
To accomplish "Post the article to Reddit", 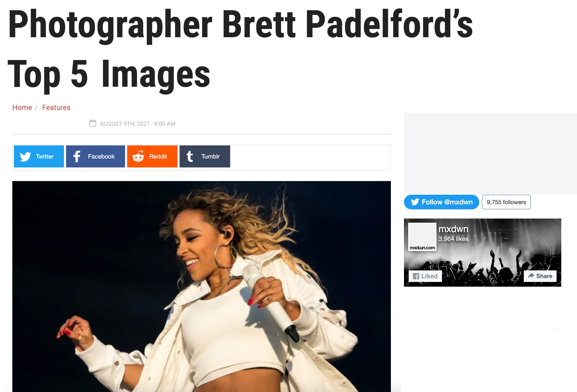I will tap(152, 156).
